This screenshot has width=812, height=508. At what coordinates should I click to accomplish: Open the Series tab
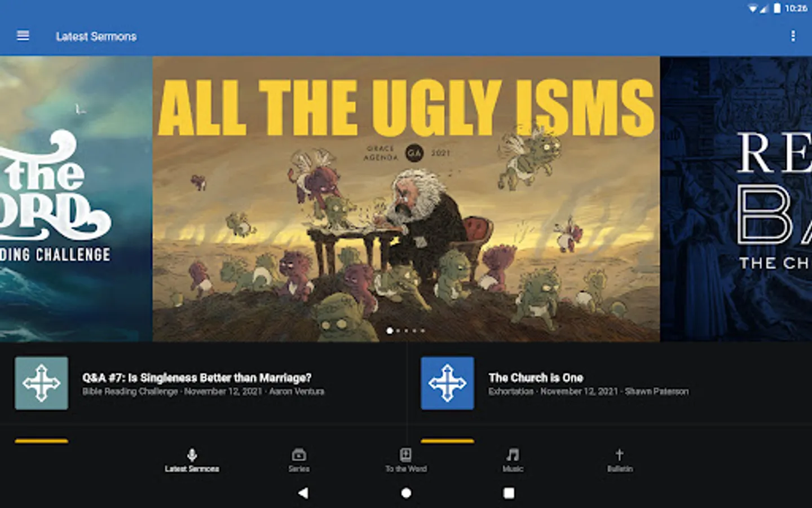299,460
